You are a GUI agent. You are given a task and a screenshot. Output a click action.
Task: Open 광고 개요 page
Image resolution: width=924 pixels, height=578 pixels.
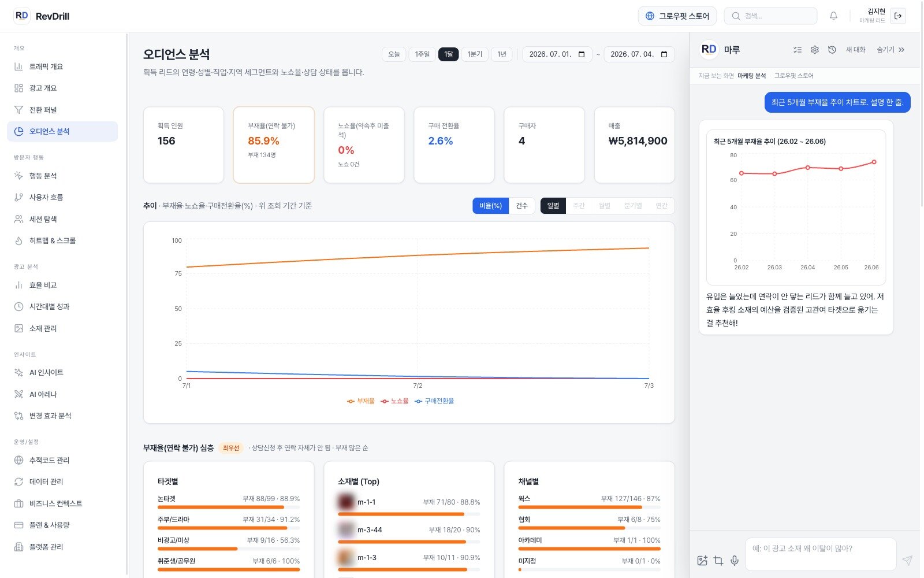coord(62,88)
